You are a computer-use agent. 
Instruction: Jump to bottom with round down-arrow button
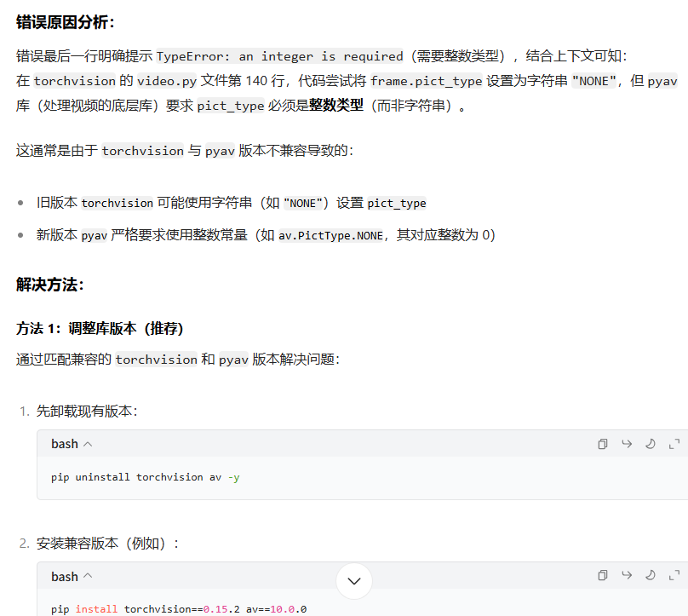(354, 581)
